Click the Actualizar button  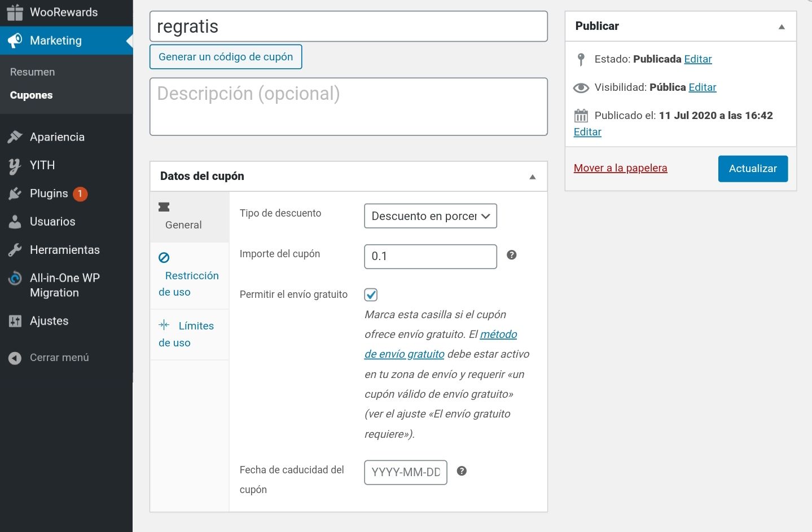(x=753, y=169)
